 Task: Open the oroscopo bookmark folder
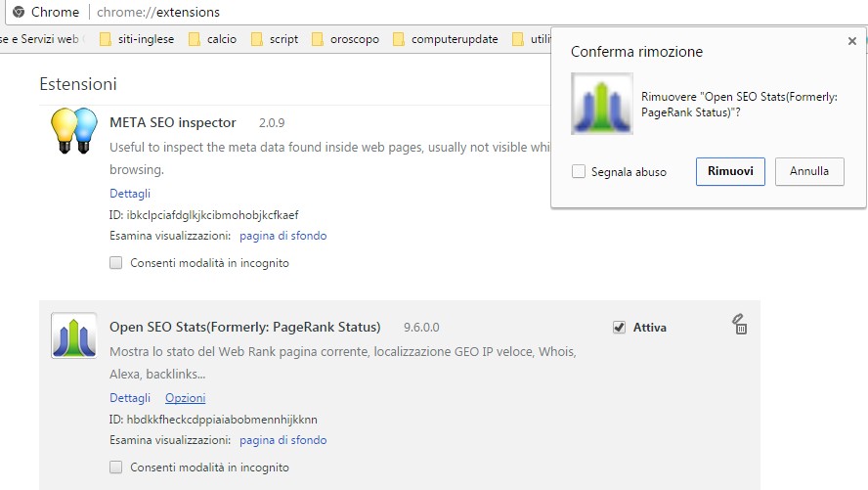(x=345, y=39)
